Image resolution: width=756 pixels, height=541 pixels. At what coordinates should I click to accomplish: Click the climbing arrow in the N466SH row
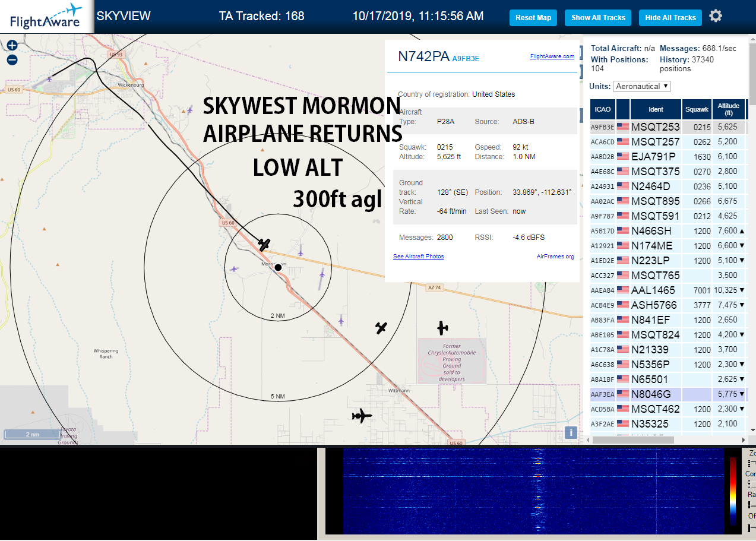coord(742,231)
